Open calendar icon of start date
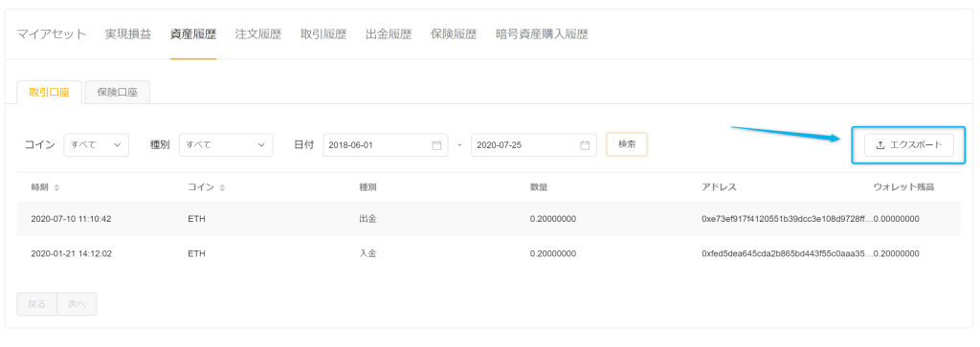 point(436,144)
